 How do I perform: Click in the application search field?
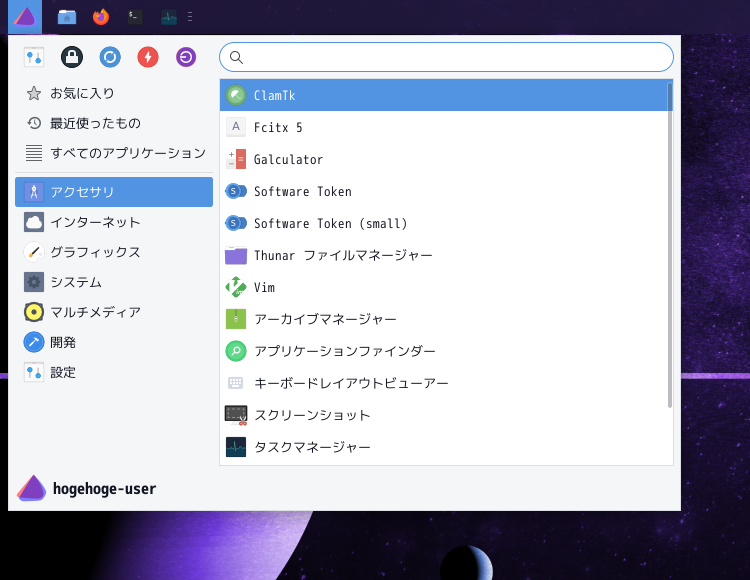pos(446,57)
